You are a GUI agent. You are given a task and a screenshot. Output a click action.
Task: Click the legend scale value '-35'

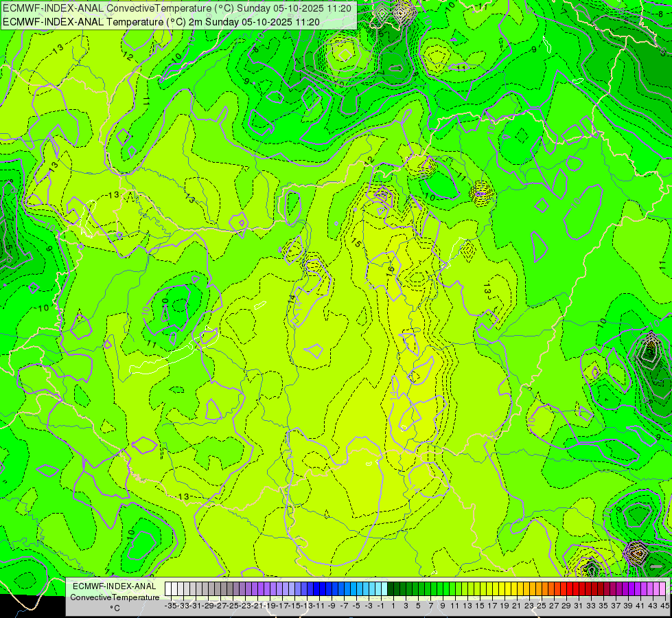(x=170, y=606)
